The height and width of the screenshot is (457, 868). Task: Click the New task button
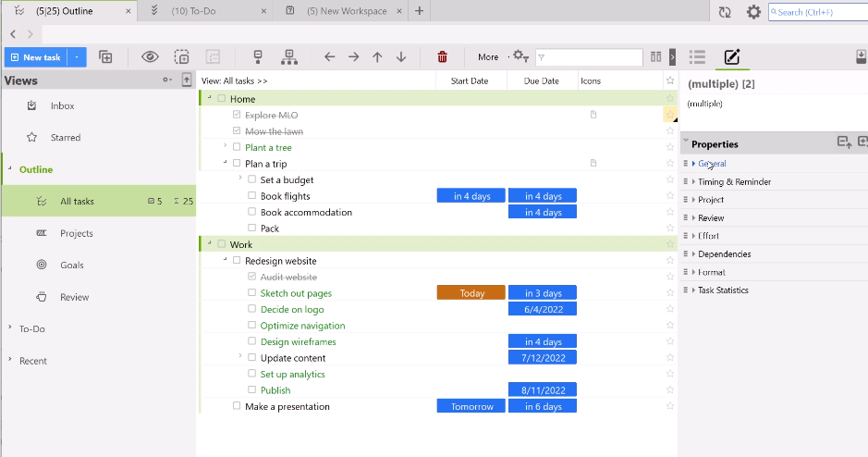pyautogui.click(x=36, y=57)
